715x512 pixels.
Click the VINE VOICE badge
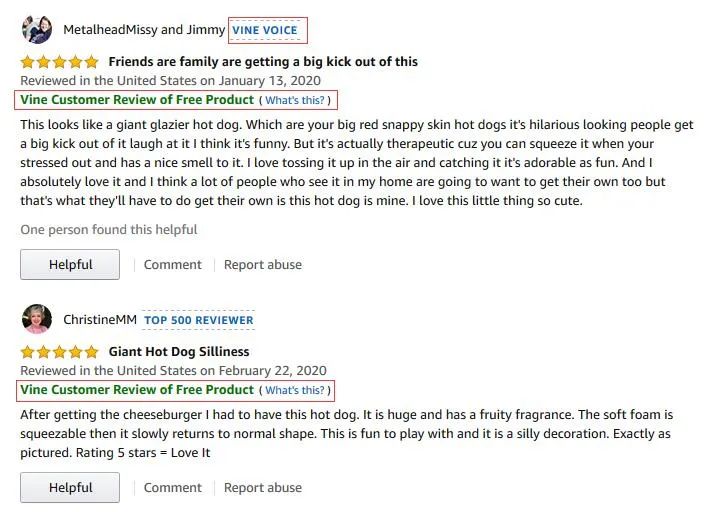click(265, 30)
